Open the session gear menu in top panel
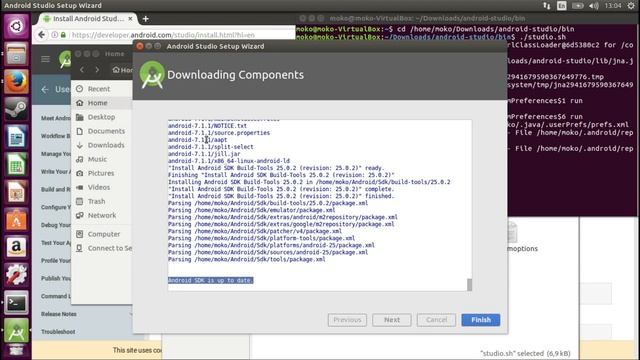 (631, 6)
